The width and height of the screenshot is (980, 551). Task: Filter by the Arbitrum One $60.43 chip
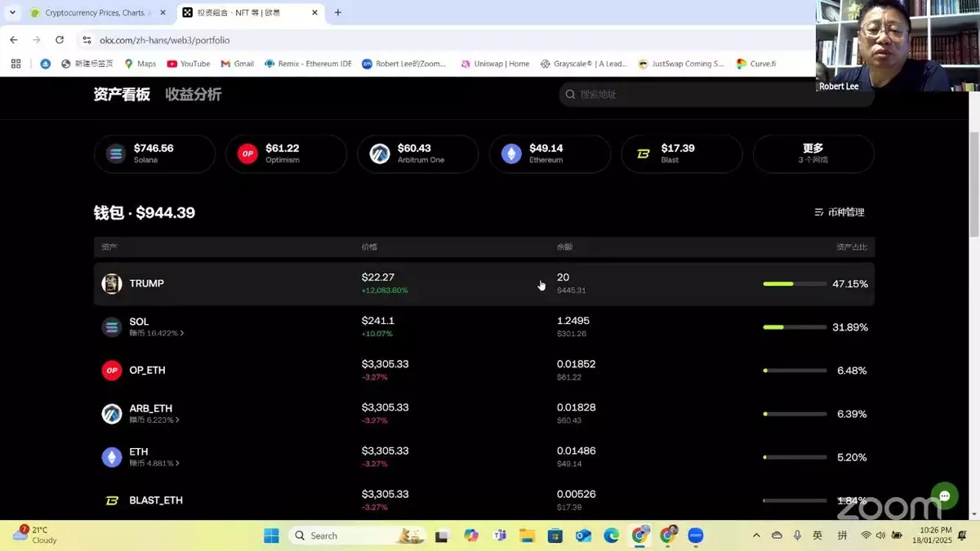pyautogui.click(x=418, y=153)
